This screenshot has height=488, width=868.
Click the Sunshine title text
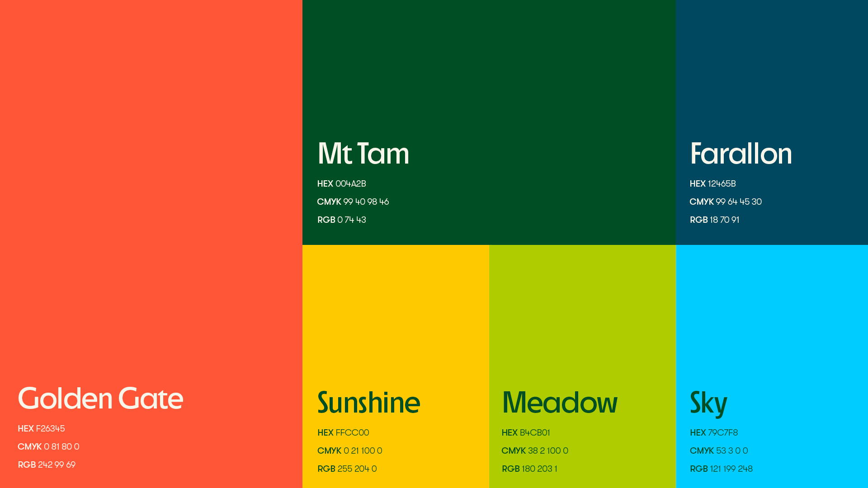368,403
